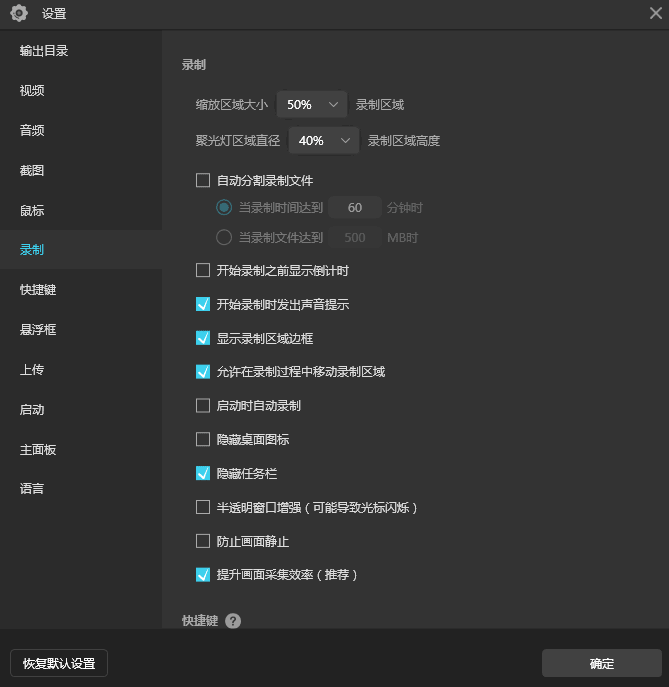This screenshot has height=687, width=669.
Task: Select the 当录制时间达到 radio button
Action: pyautogui.click(x=224, y=208)
